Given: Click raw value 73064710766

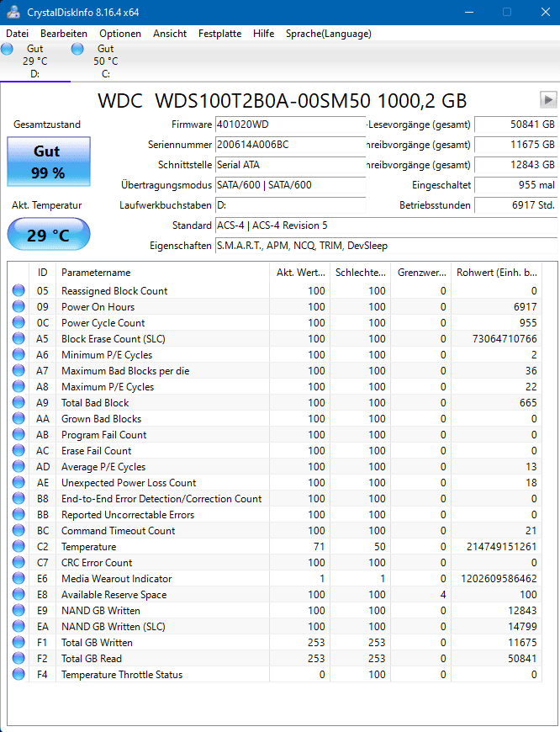Looking at the screenshot, I should coord(505,339).
